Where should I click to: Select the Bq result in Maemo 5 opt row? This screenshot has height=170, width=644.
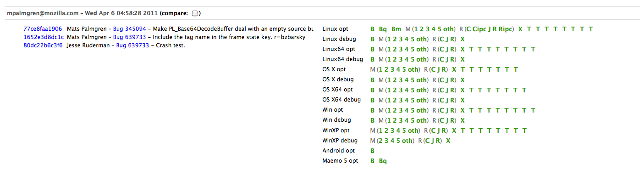(383, 161)
